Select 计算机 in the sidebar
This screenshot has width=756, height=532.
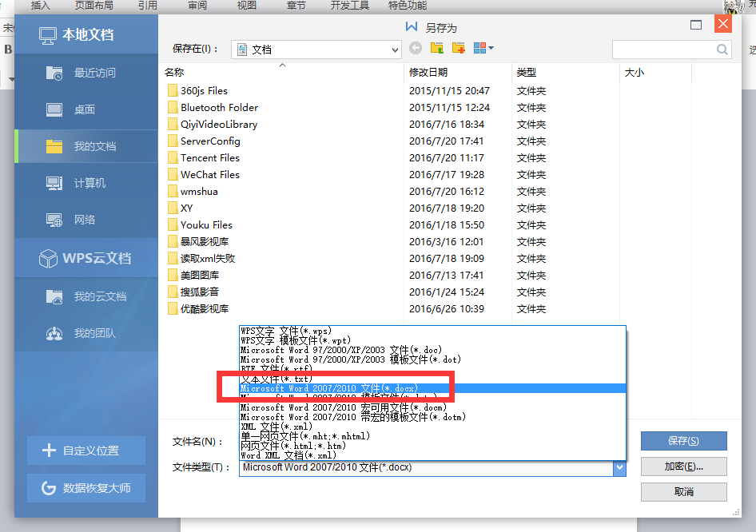tap(86, 183)
